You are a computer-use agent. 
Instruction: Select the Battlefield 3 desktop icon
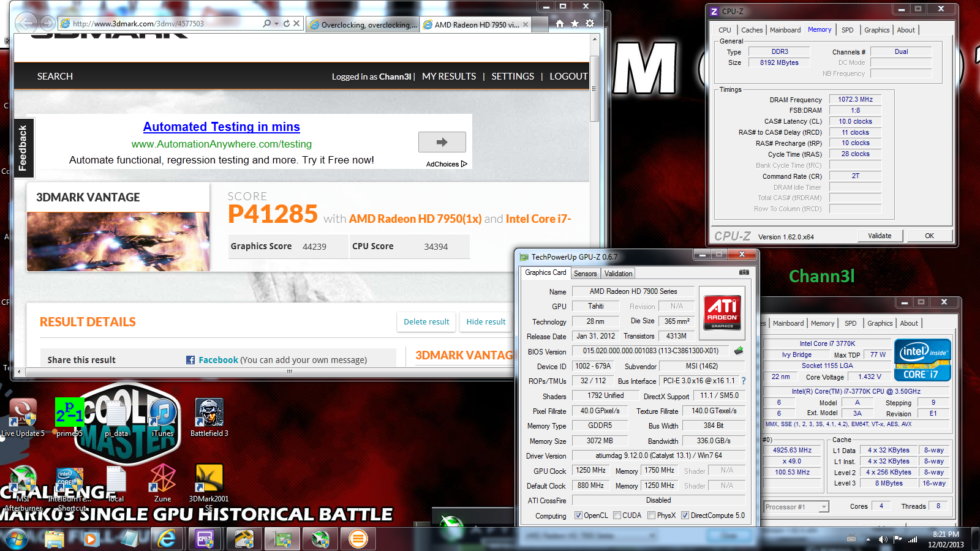coord(209,418)
